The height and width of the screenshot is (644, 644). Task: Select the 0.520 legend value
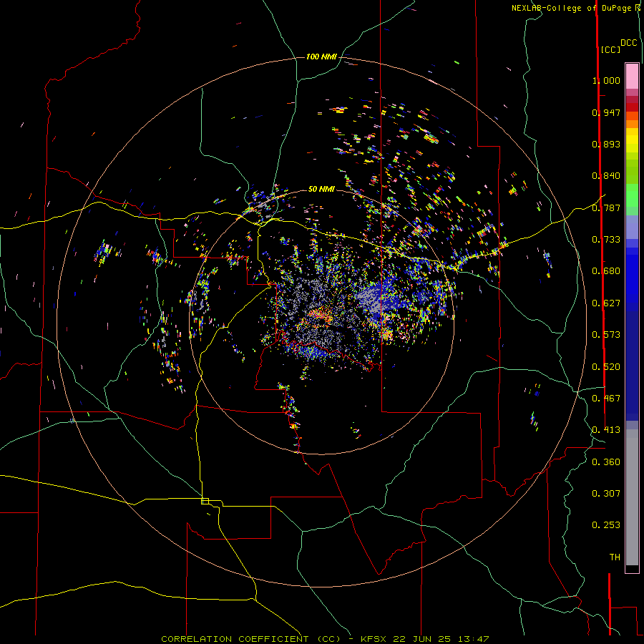point(606,366)
